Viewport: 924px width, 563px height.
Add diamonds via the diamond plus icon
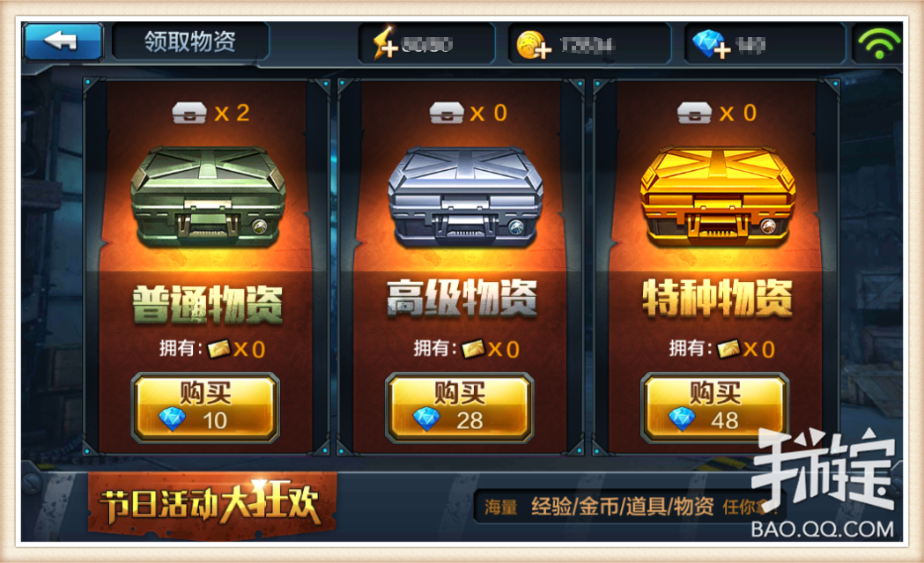tap(711, 45)
